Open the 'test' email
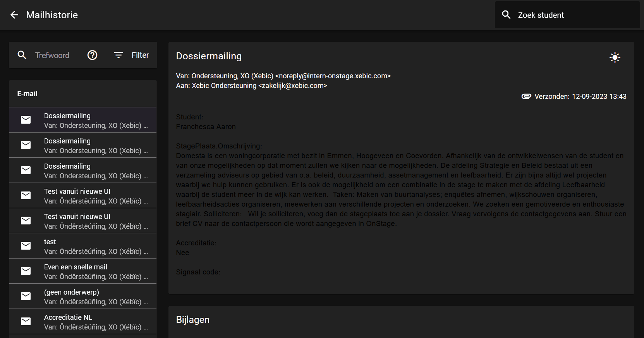644x338 pixels. pyautogui.click(x=83, y=246)
